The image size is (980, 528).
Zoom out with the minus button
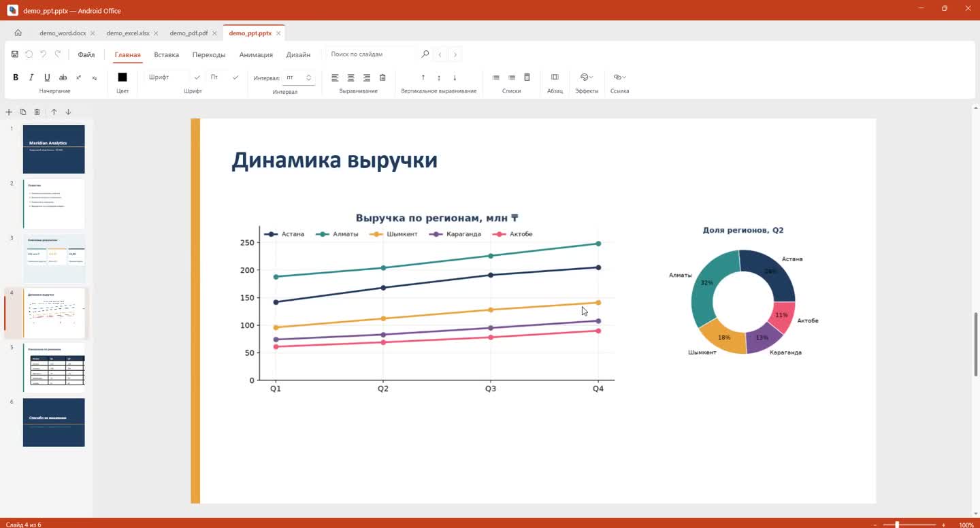(877, 525)
